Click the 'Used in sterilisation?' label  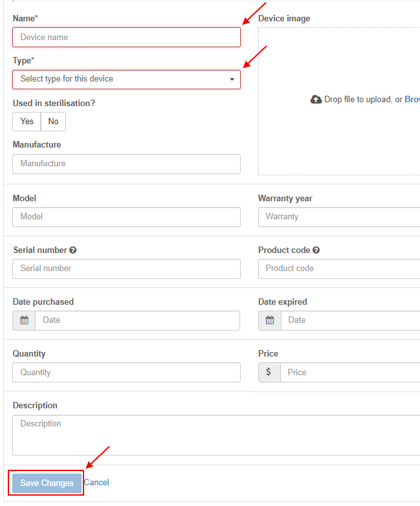click(54, 104)
